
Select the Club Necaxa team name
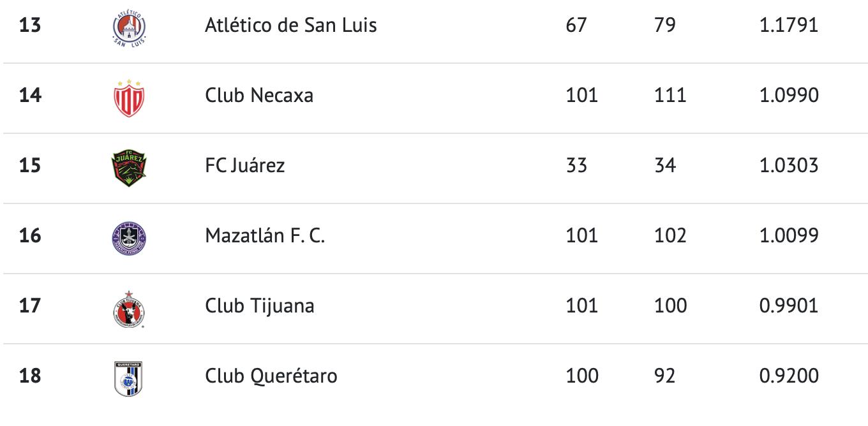tap(259, 96)
